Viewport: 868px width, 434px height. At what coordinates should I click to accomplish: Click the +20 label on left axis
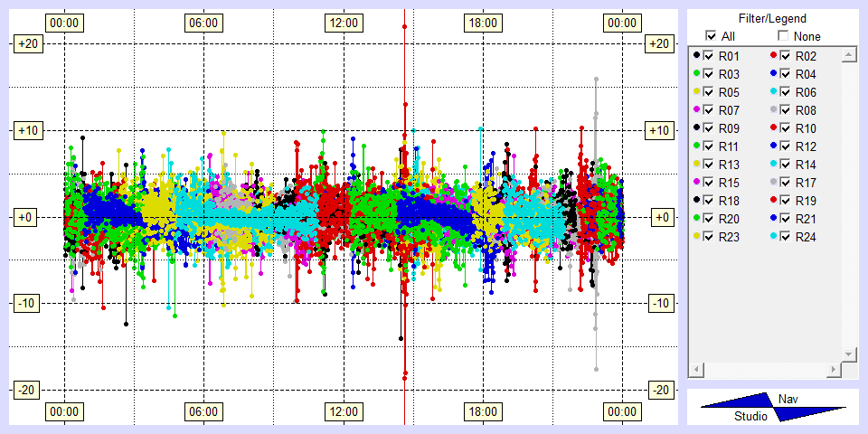26,43
